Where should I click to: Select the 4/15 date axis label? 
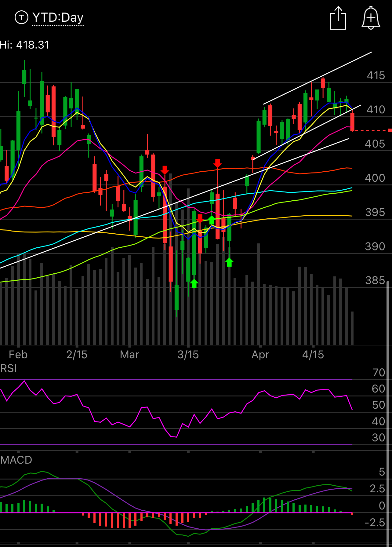pyautogui.click(x=313, y=355)
